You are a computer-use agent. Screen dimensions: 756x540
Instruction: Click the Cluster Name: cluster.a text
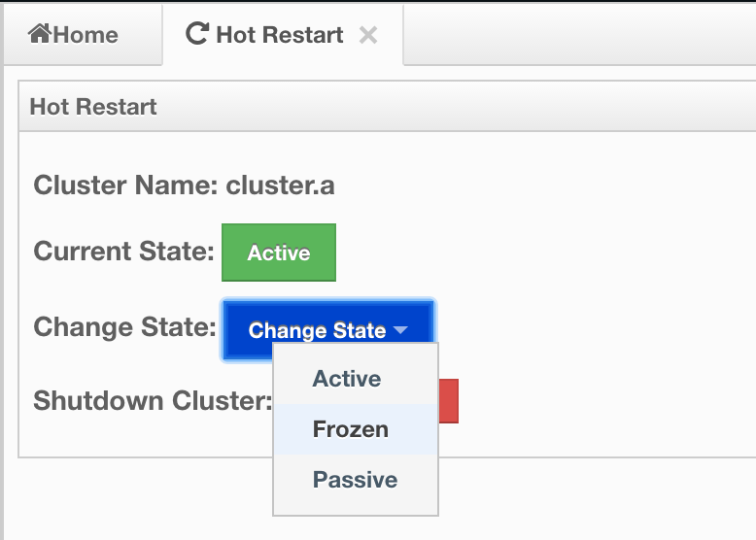point(184,185)
